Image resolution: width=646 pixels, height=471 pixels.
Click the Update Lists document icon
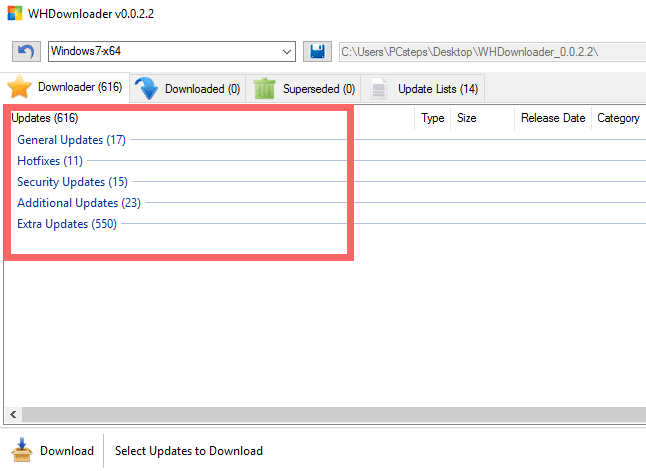click(x=379, y=89)
